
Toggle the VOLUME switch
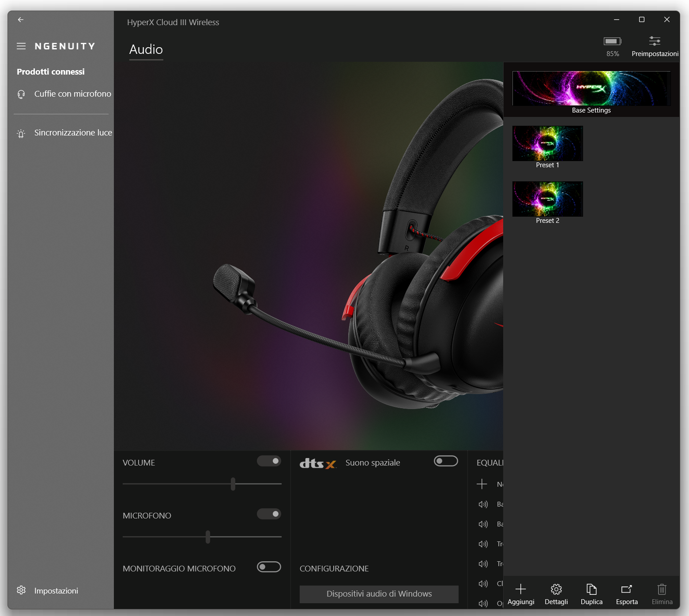pos(269,461)
